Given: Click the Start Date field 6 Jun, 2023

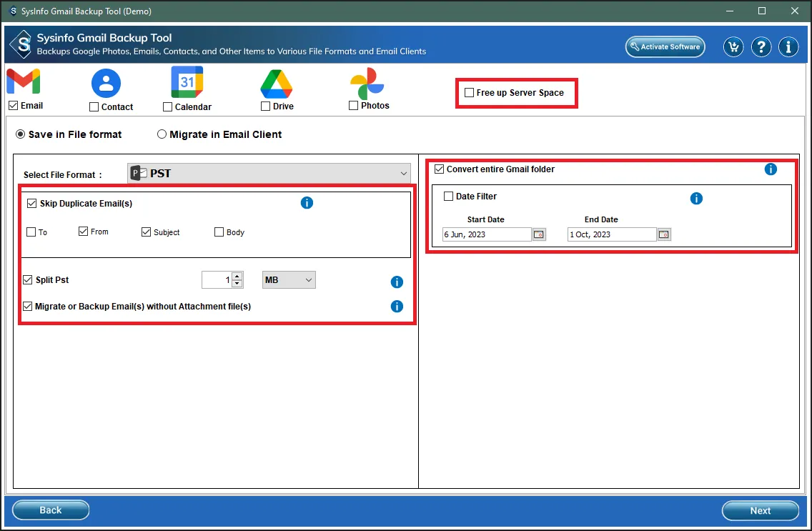Looking at the screenshot, I should point(487,234).
